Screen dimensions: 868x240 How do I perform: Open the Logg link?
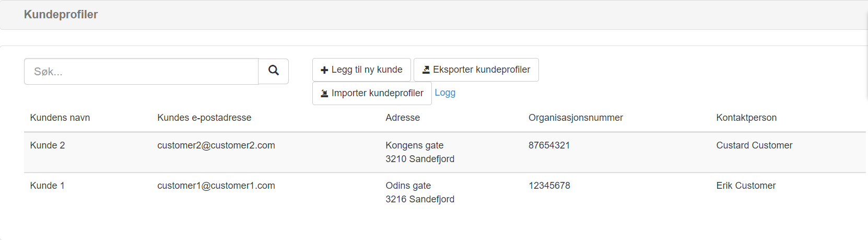(x=445, y=93)
